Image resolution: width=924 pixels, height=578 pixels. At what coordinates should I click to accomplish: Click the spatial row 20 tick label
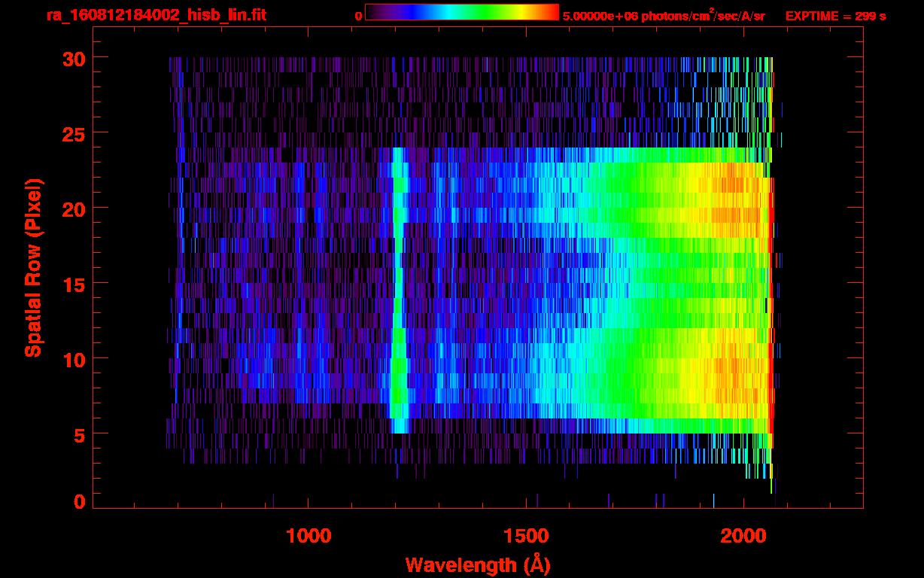pyautogui.click(x=74, y=208)
